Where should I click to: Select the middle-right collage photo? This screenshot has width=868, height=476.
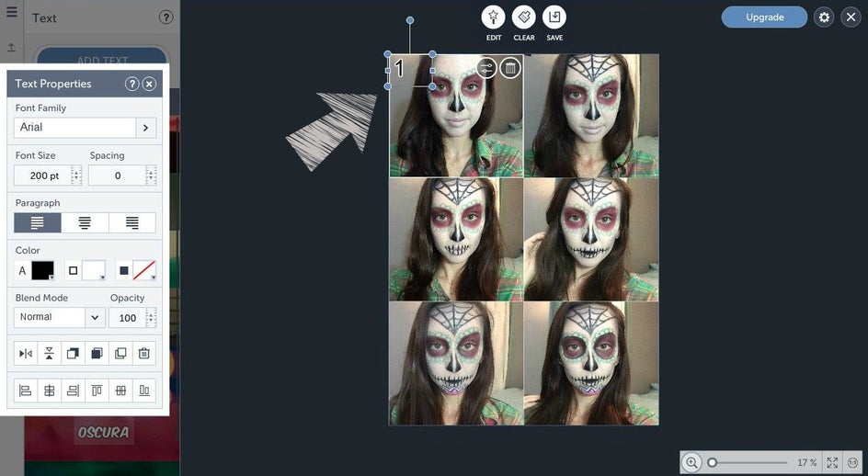point(591,239)
